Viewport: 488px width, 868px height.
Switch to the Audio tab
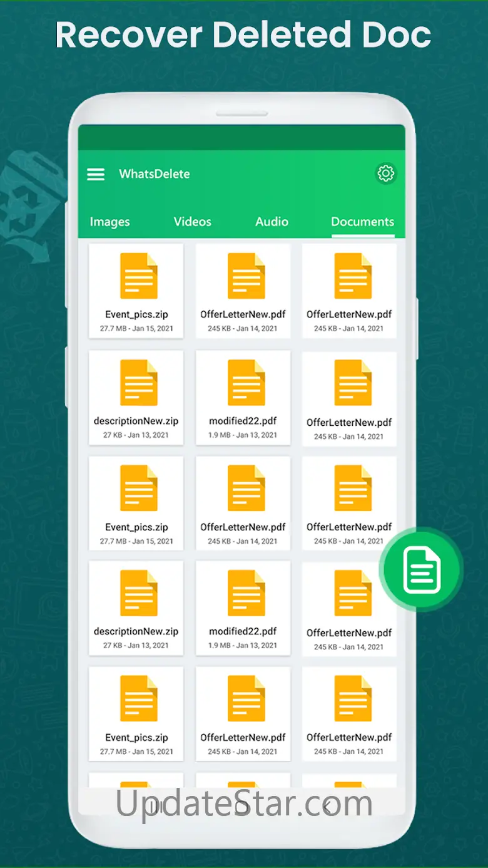click(272, 222)
